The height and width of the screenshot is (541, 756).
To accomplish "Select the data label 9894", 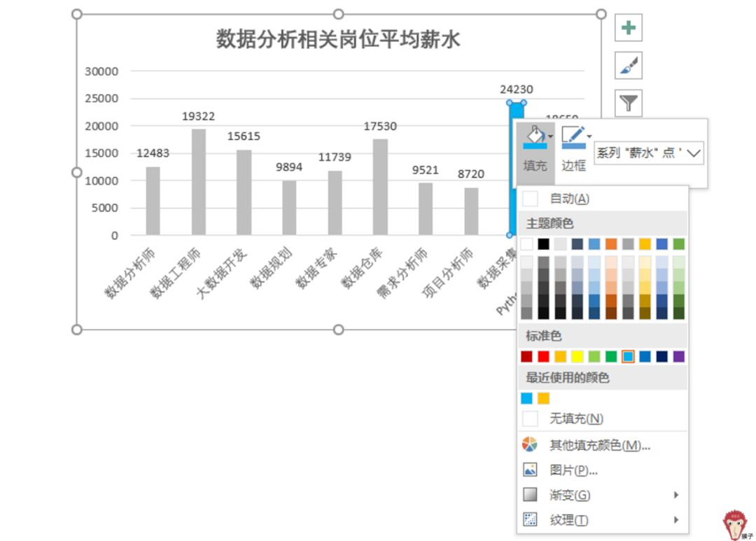I will coord(289,167).
